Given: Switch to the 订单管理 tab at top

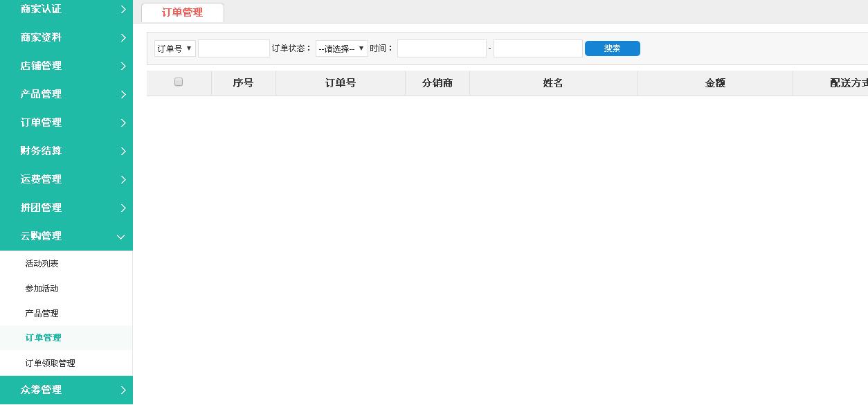Looking at the screenshot, I should click(183, 12).
